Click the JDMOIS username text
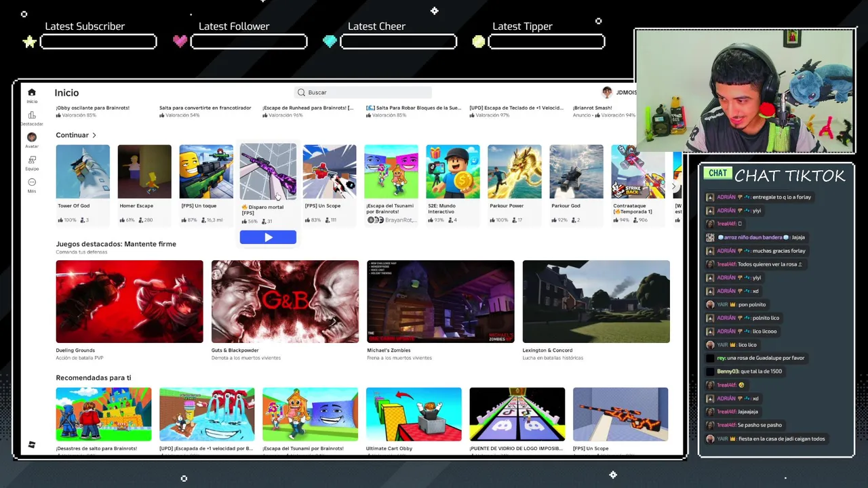The width and height of the screenshot is (868, 488). pos(626,92)
